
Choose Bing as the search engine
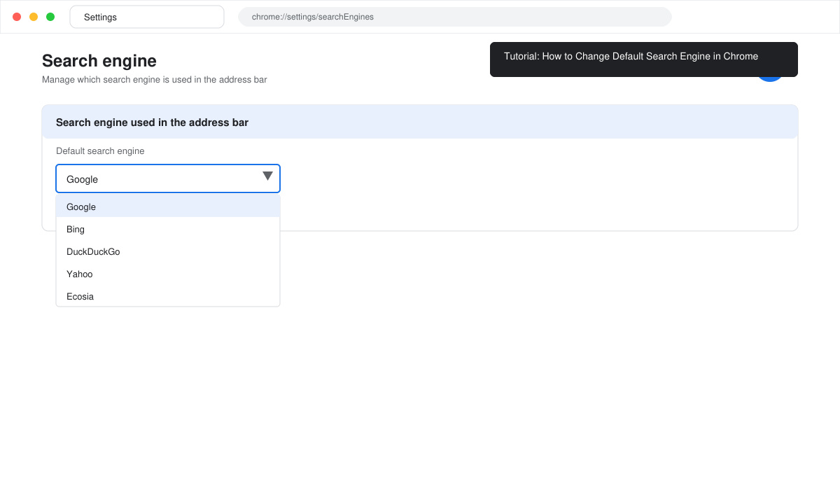[168, 229]
